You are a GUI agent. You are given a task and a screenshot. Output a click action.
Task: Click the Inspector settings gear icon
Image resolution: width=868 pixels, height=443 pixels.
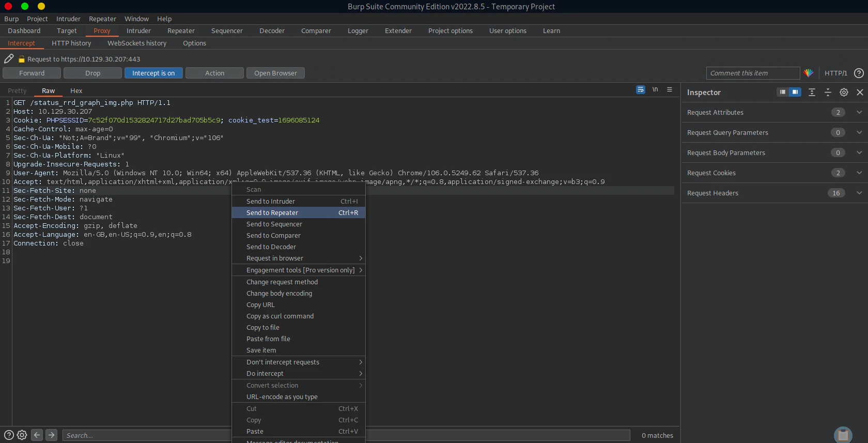click(844, 93)
